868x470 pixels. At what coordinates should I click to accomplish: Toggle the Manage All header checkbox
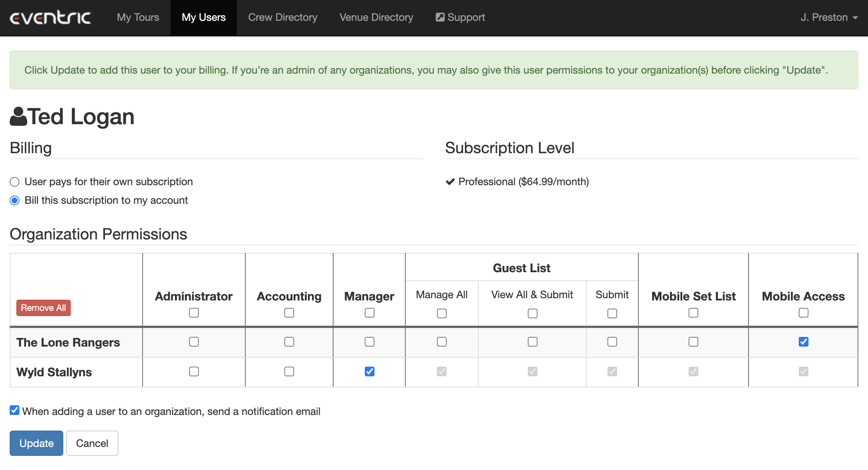[442, 313]
